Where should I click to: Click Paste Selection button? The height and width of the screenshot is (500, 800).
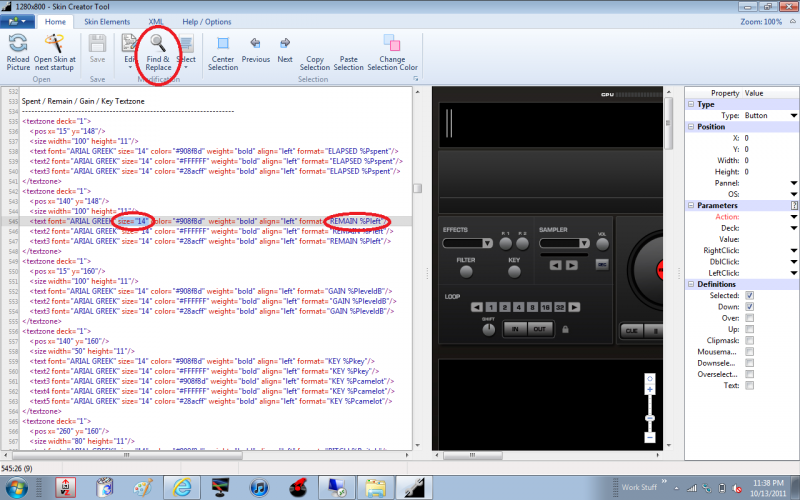point(348,63)
